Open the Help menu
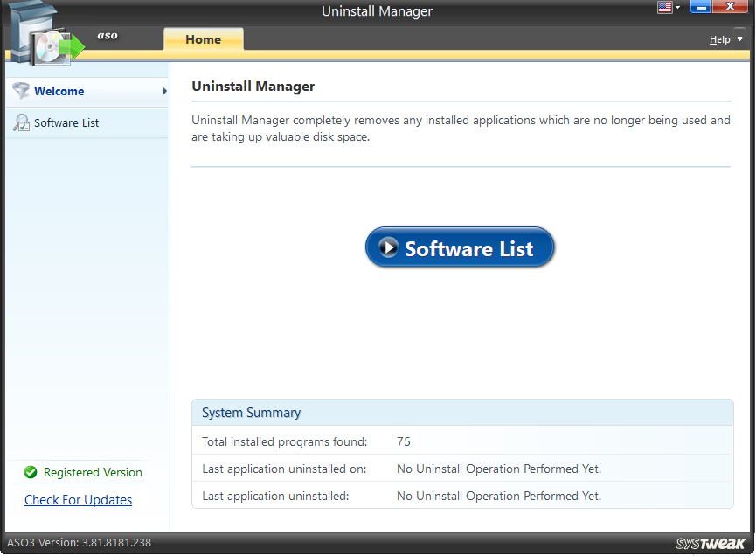 coord(719,39)
